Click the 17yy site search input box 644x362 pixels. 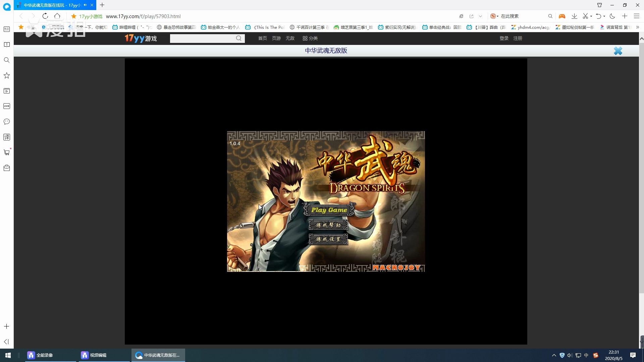point(203,38)
